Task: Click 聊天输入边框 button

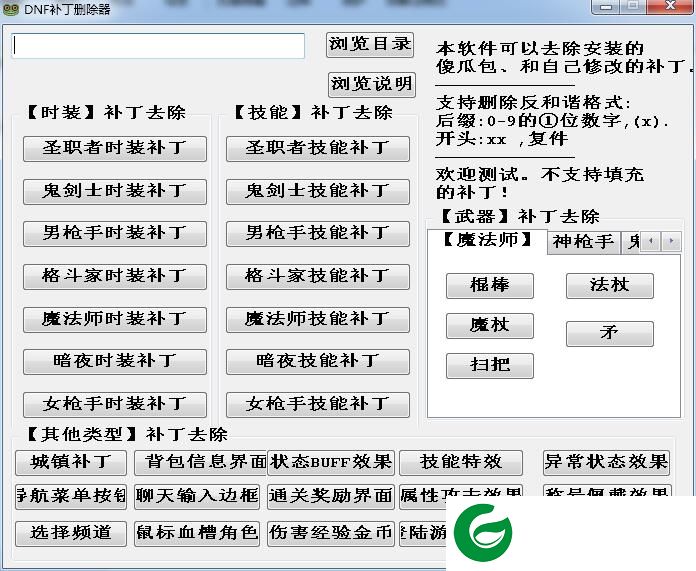Action: click(x=197, y=496)
